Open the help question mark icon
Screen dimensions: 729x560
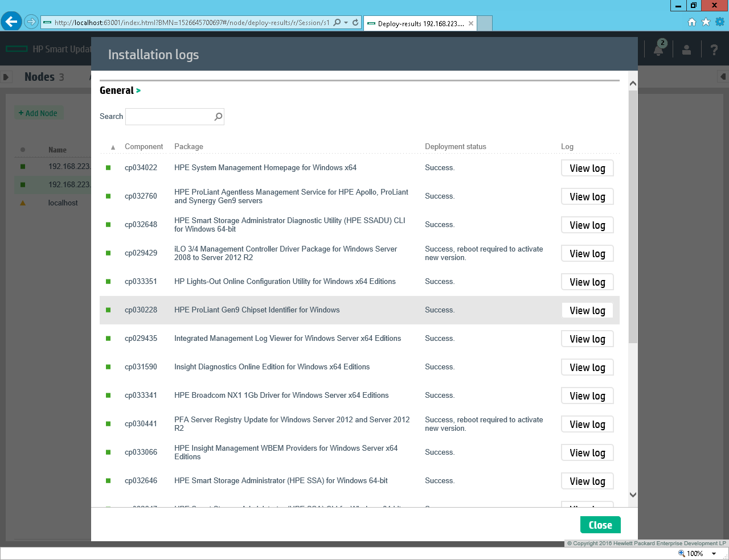point(714,50)
